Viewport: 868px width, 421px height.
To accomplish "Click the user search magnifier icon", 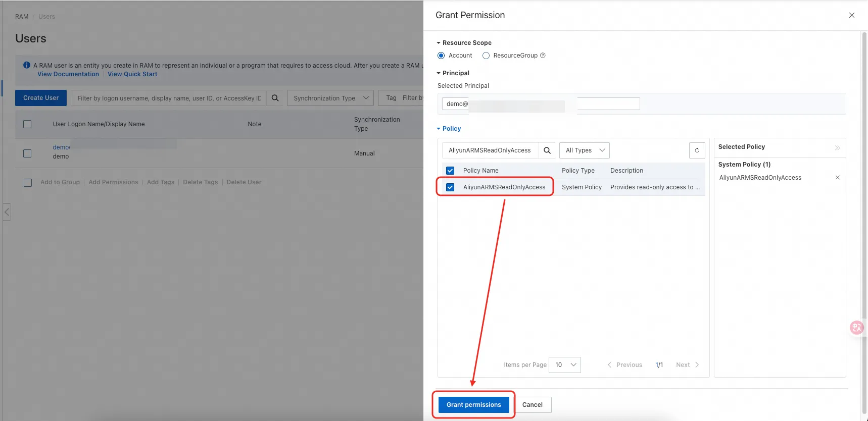I will point(275,98).
